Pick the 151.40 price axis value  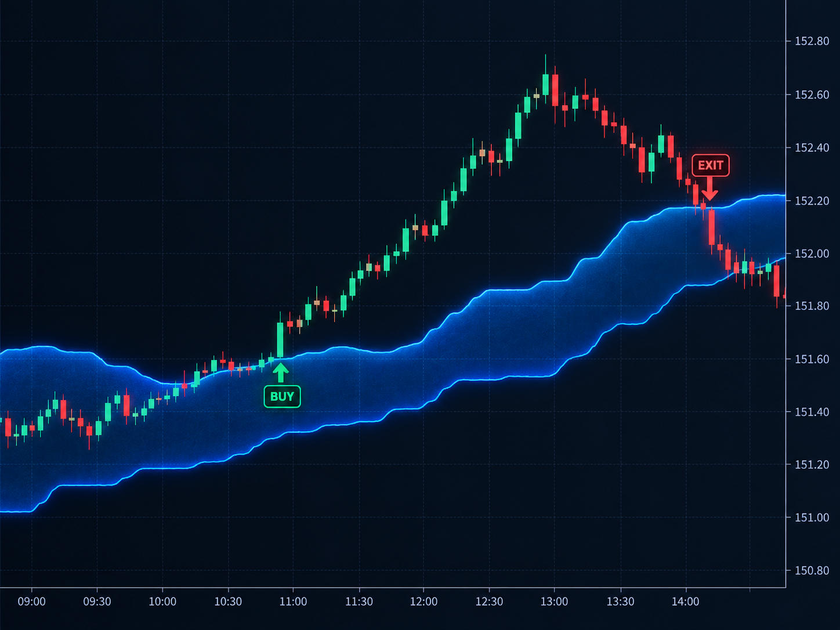pos(812,412)
